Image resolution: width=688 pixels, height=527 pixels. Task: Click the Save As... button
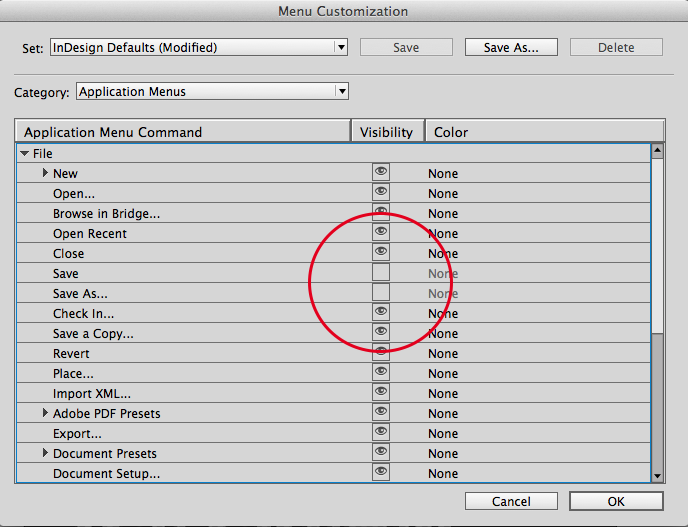tap(511, 47)
